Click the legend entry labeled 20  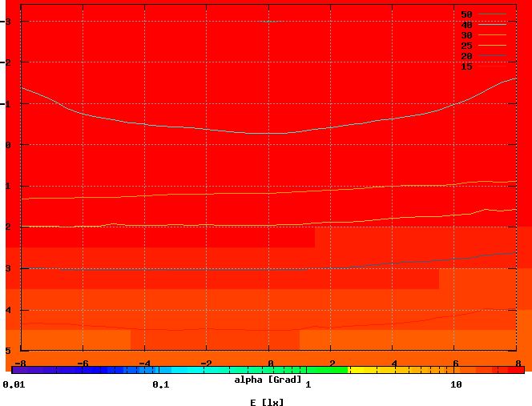(467, 56)
